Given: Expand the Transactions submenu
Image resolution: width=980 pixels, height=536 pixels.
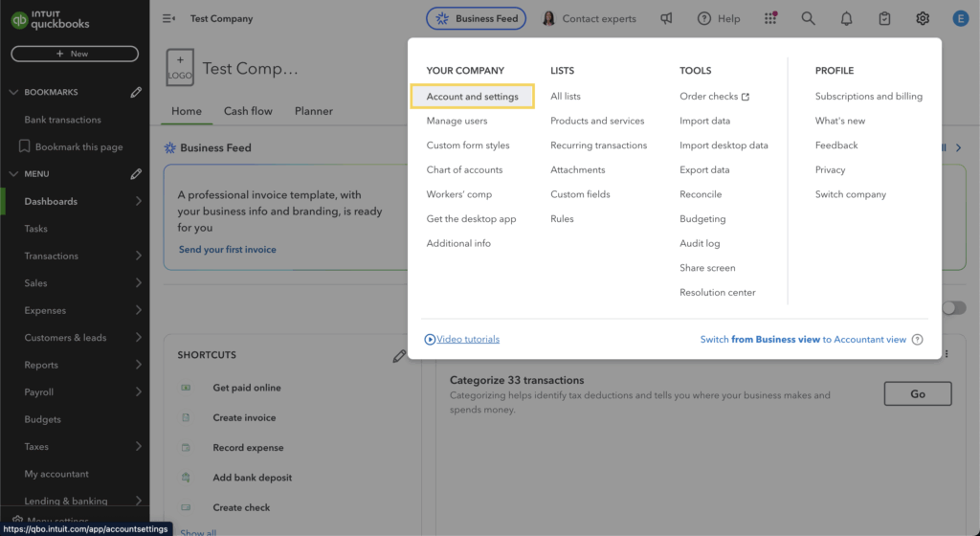Looking at the screenshot, I should coord(139,256).
